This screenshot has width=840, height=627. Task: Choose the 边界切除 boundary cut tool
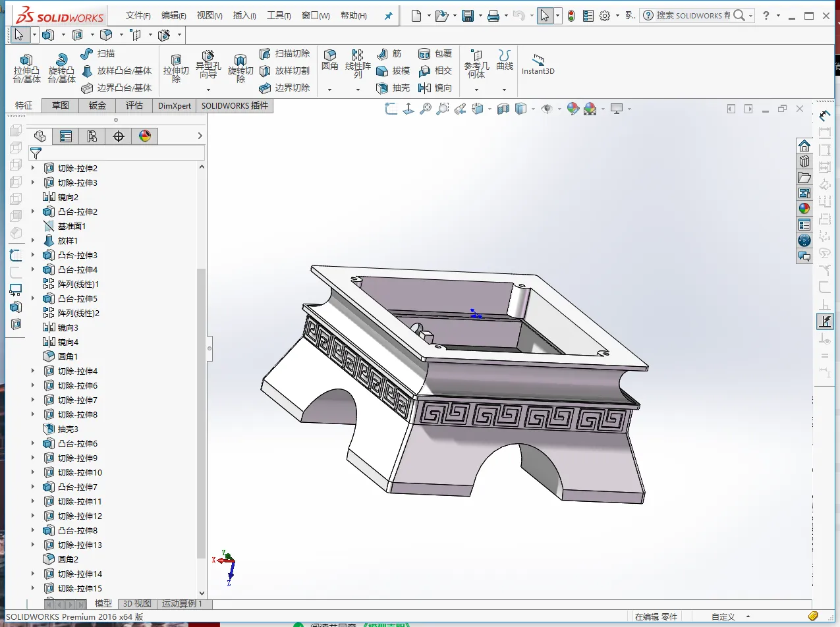[x=284, y=88]
